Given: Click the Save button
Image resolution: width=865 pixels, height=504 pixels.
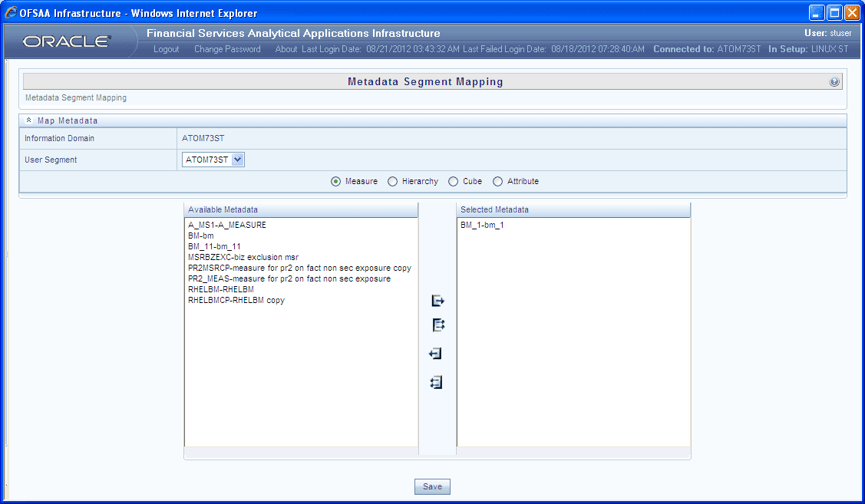Looking at the screenshot, I should [433, 486].
